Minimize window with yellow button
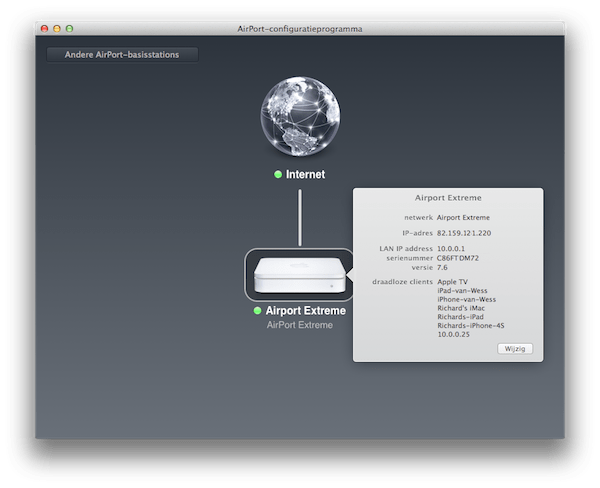The height and width of the screenshot is (488, 600). tap(57, 29)
